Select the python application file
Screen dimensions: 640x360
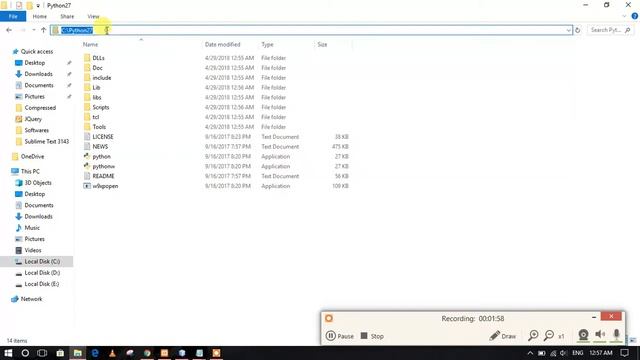[x=101, y=156]
